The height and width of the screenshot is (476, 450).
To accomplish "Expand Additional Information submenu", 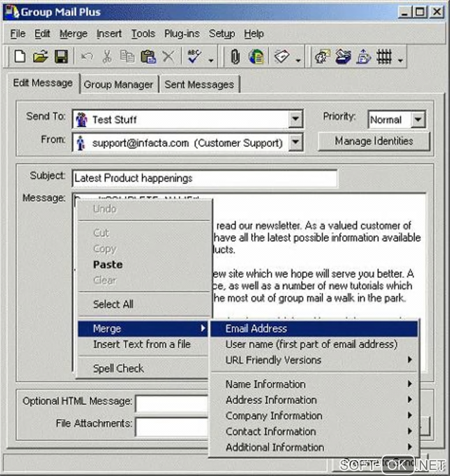I will point(314,447).
